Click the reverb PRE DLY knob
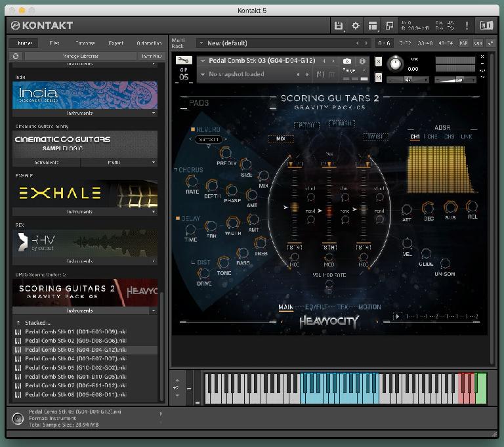The height and width of the screenshot is (447, 504). 225,152
